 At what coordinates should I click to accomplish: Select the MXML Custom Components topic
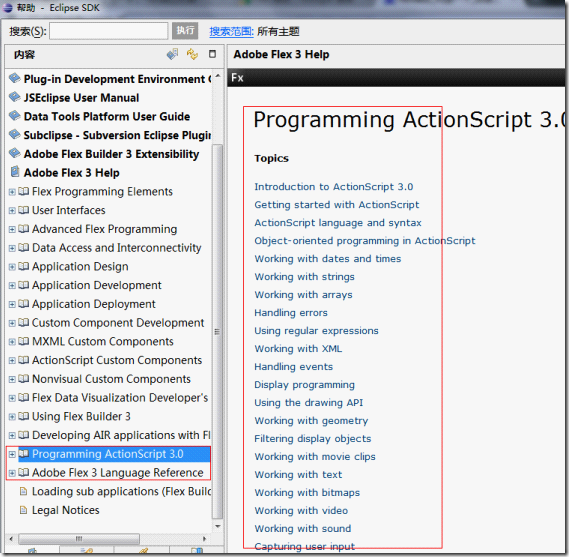tap(103, 341)
